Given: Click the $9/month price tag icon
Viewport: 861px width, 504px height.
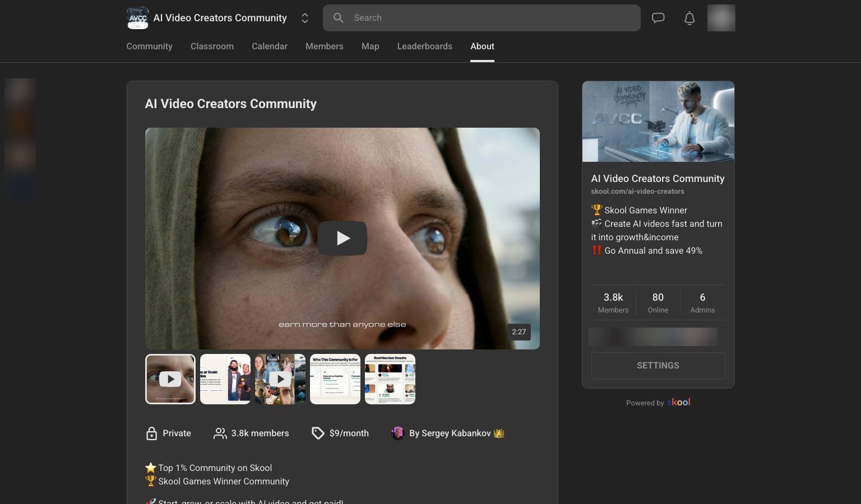Looking at the screenshot, I should pyautogui.click(x=318, y=433).
